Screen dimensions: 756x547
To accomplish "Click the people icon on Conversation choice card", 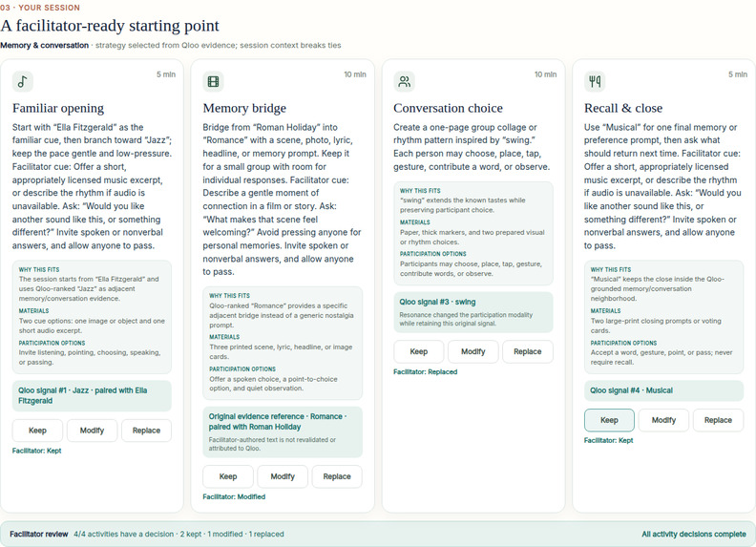I will pos(404,81).
